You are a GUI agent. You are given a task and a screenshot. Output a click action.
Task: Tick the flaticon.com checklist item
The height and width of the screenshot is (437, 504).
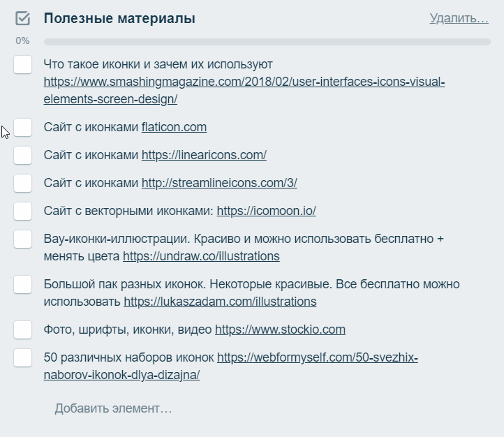pos(23,127)
